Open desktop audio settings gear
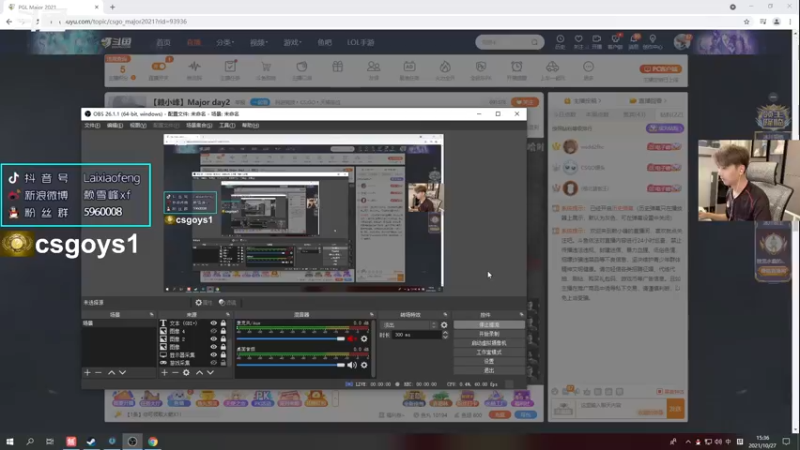Viewport: 800px width, 450px height. pyautogui.click(x=364, y=365)
